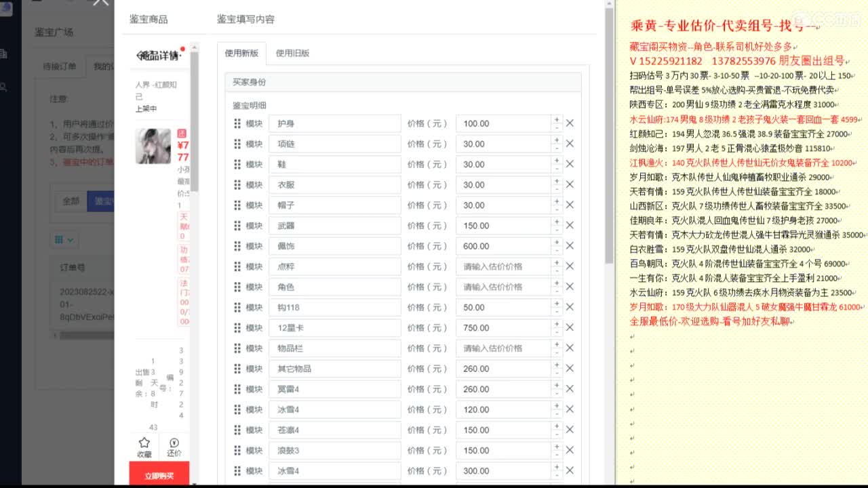
Task: Open the 待接订单 tab in the background page
Action: coord(60,66)
